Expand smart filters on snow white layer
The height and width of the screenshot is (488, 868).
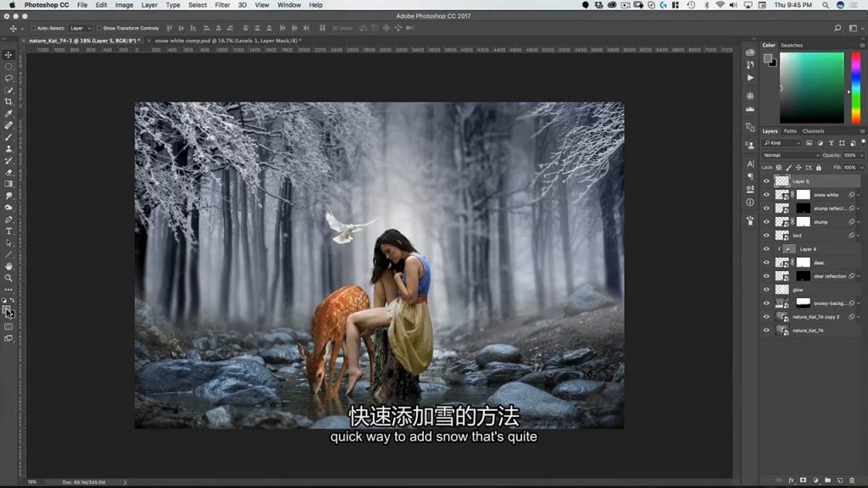[859, 195]
